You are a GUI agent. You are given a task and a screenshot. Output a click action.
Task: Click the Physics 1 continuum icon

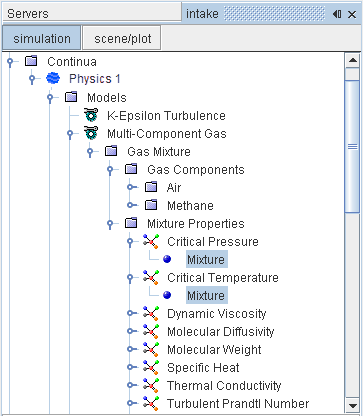[53, 79]
